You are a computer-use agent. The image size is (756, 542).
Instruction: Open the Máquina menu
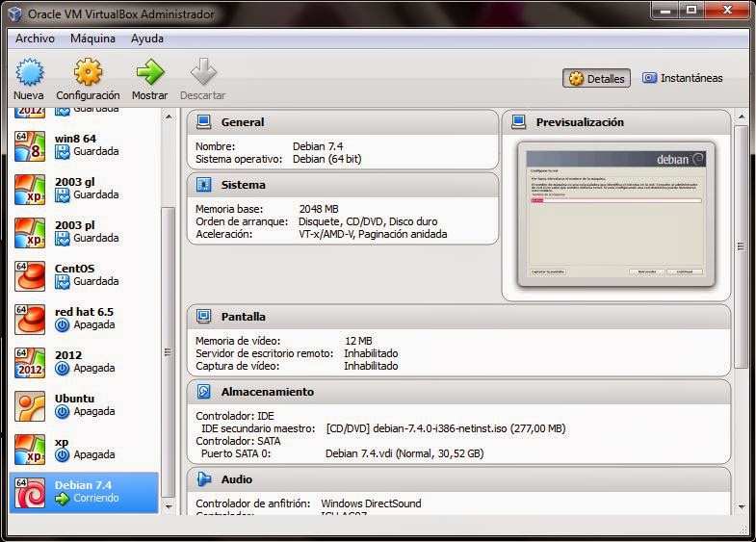92,39
